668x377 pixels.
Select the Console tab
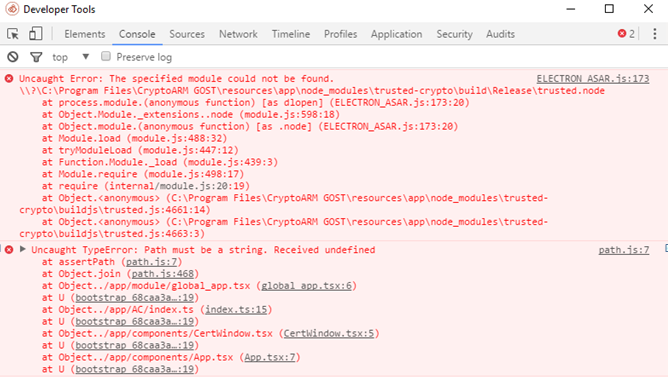(137, 34)
